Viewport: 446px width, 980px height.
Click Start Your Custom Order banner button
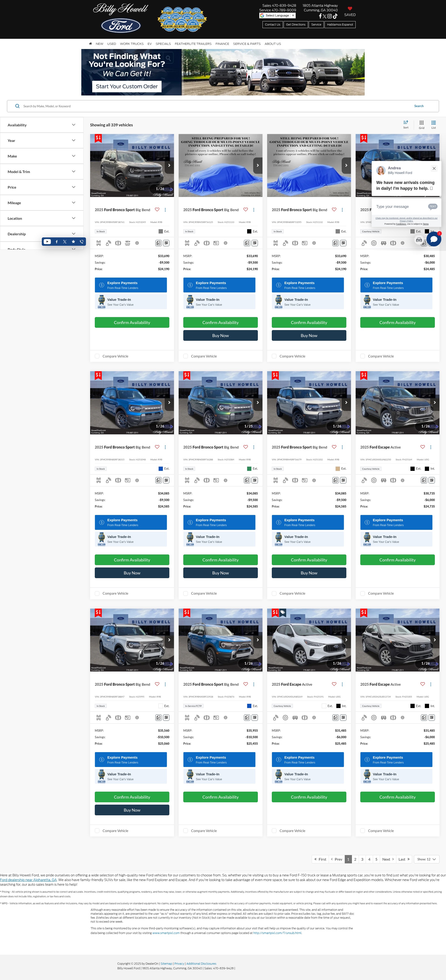pyautogui.click(x=127, y=86)
